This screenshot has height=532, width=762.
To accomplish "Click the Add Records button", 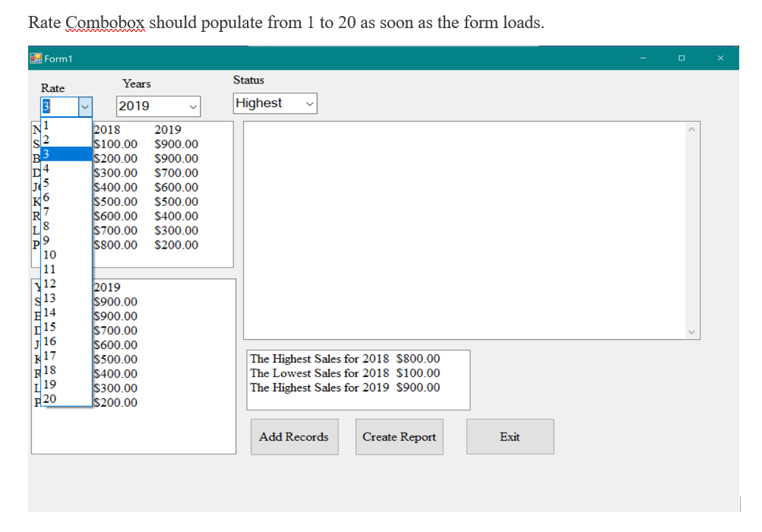I will [294, 436].
